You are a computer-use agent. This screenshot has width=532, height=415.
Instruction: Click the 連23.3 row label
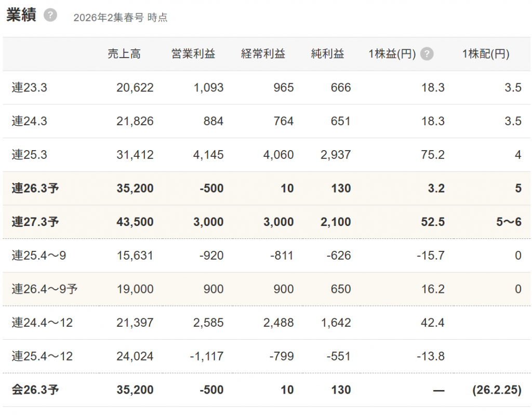coord(30,88)
